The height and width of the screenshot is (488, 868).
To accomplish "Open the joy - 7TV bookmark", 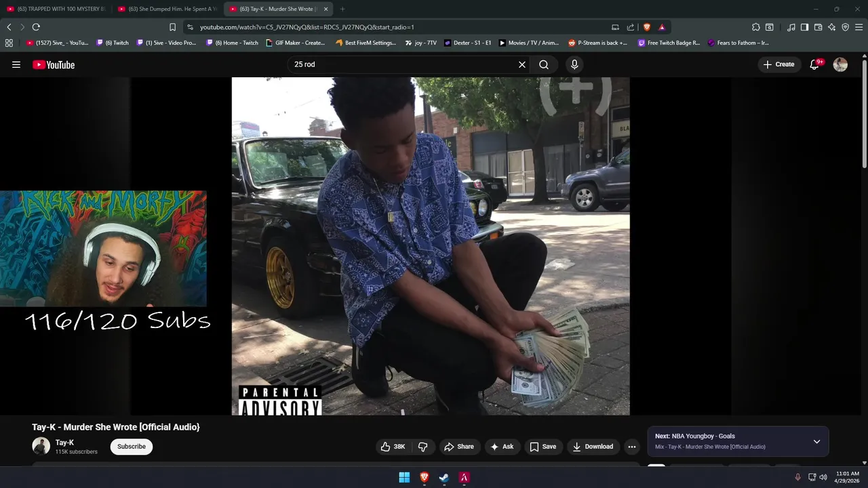I will (x=421, y=43).
